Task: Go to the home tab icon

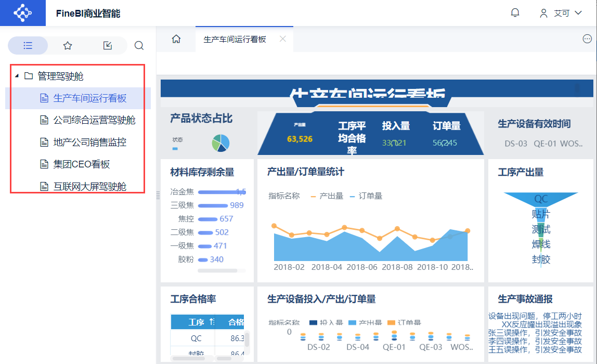Action: coord(176,39)
